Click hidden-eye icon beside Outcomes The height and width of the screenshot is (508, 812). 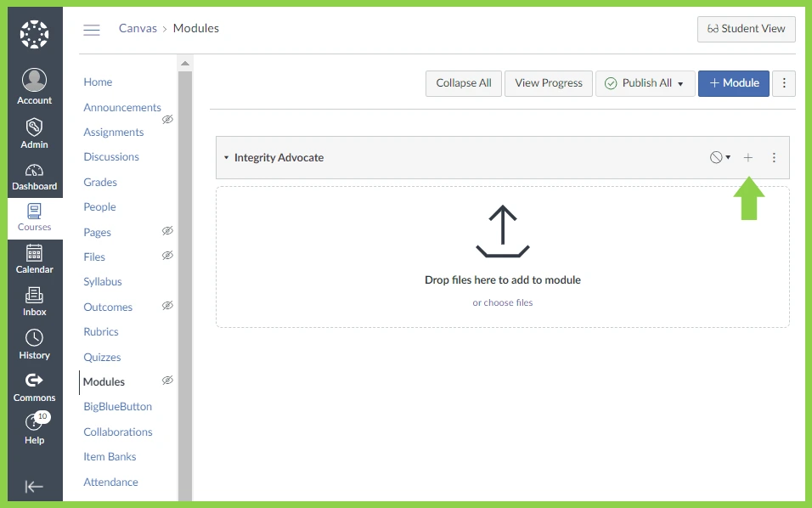click(167, 306)
